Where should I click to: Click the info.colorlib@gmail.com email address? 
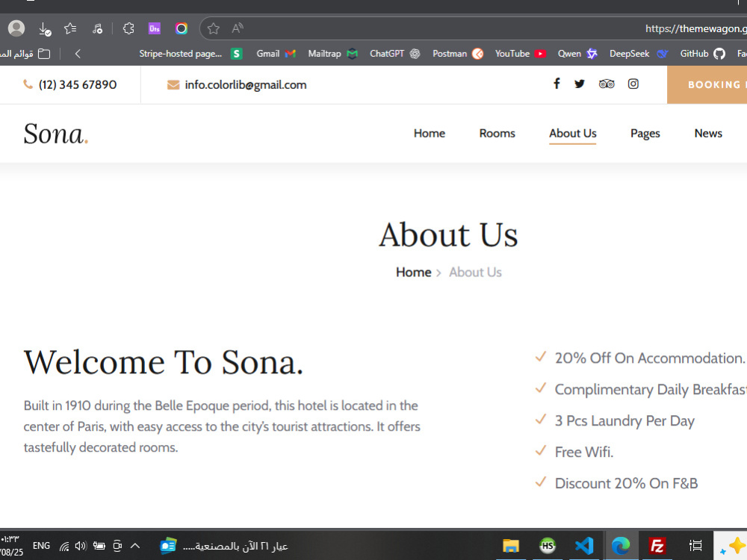coord(246,85)
